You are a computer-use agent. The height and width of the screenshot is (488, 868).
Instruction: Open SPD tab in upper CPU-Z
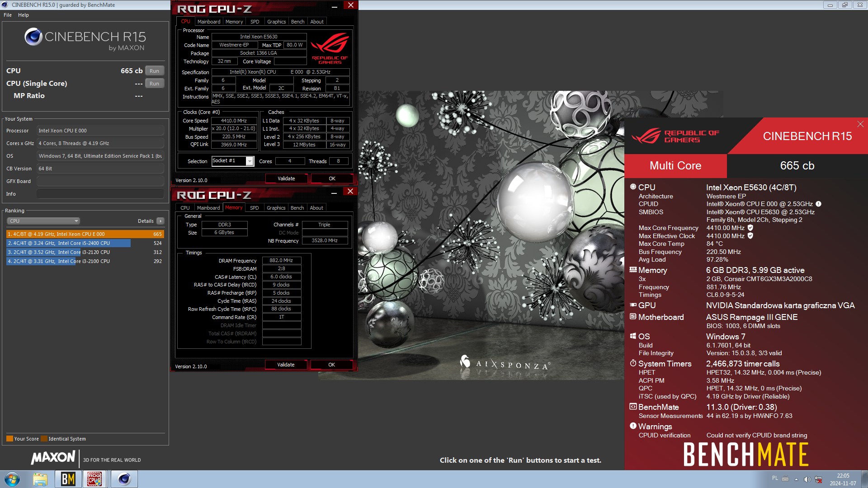click(255, 22)
